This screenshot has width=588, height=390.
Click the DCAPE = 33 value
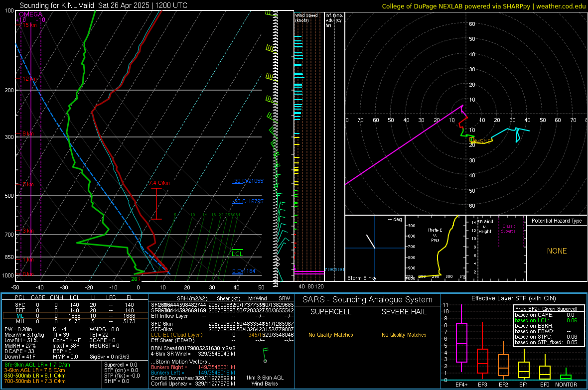19,351
